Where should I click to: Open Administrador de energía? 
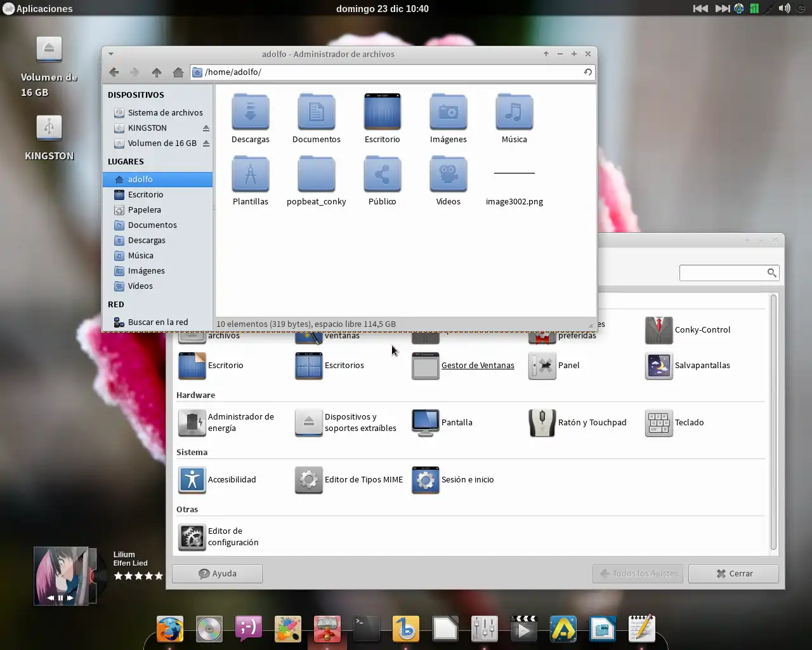click(226, 423)
